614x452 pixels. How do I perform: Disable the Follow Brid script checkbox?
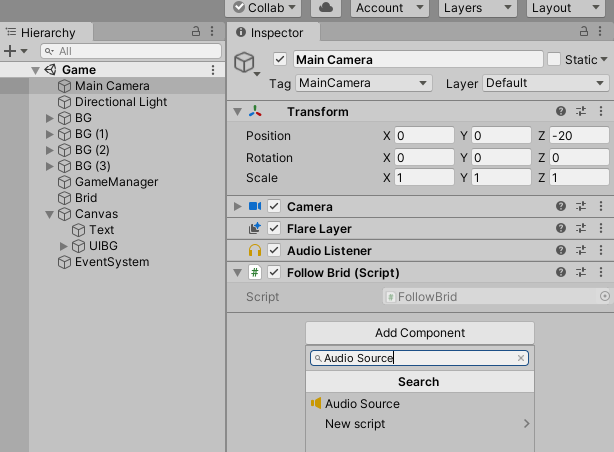point(274,272)
